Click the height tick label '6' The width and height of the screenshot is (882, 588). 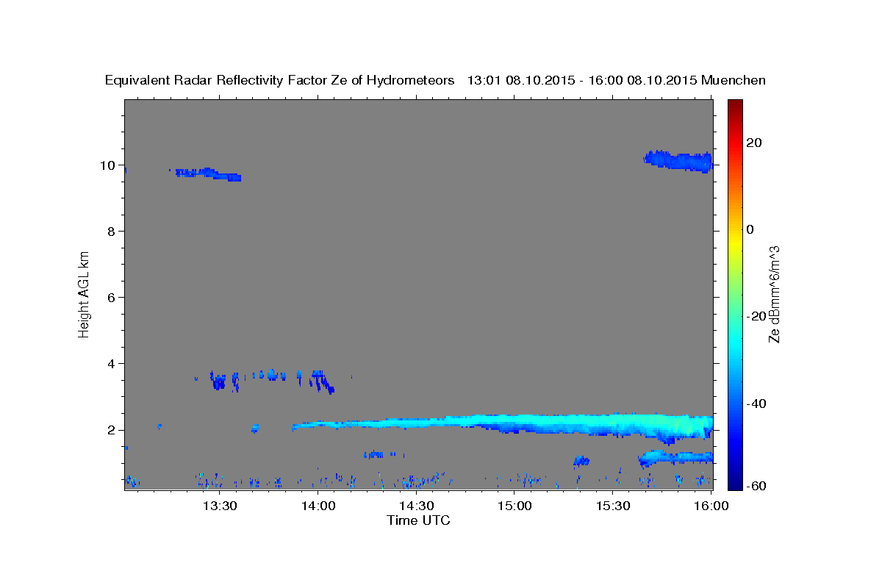coord(110,297)
